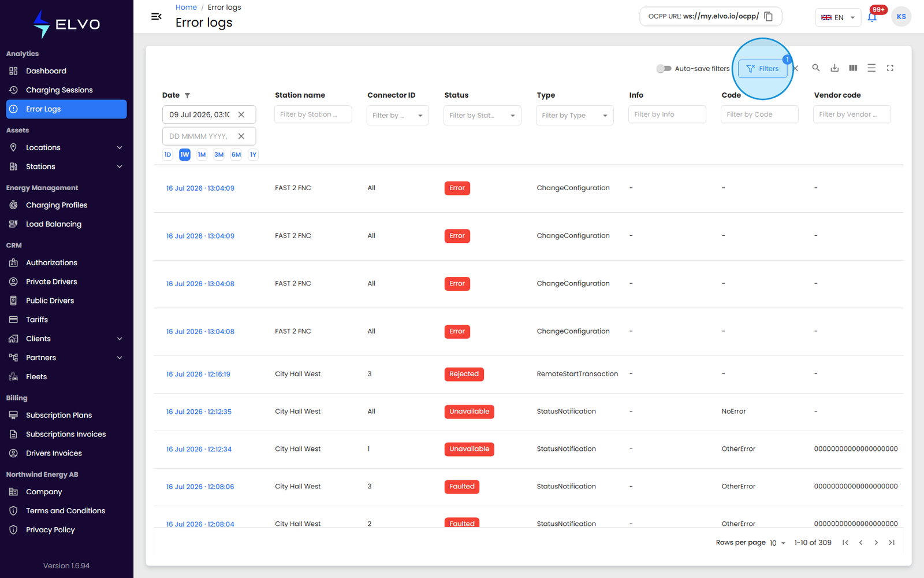Click the Filter by Station input

[313, 114]
